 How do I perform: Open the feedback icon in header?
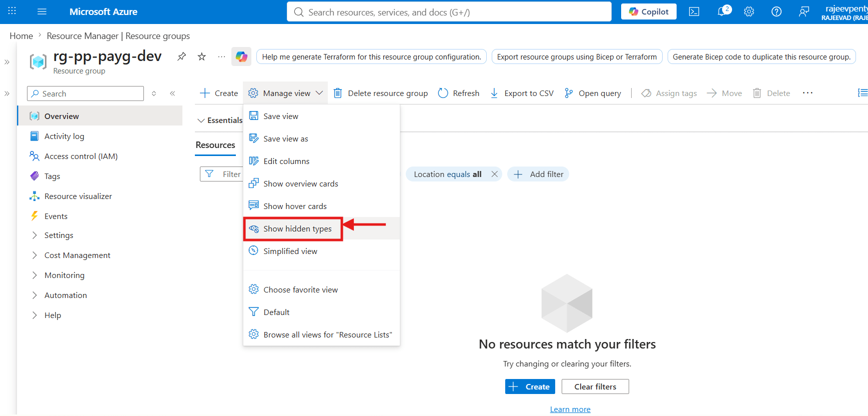[804, 11]
